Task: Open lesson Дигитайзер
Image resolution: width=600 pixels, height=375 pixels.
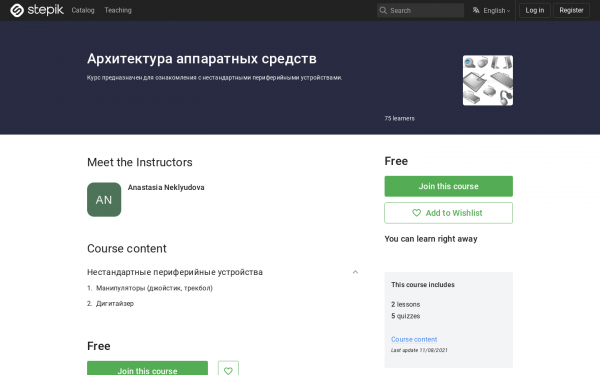Action: tap(115, 303)
